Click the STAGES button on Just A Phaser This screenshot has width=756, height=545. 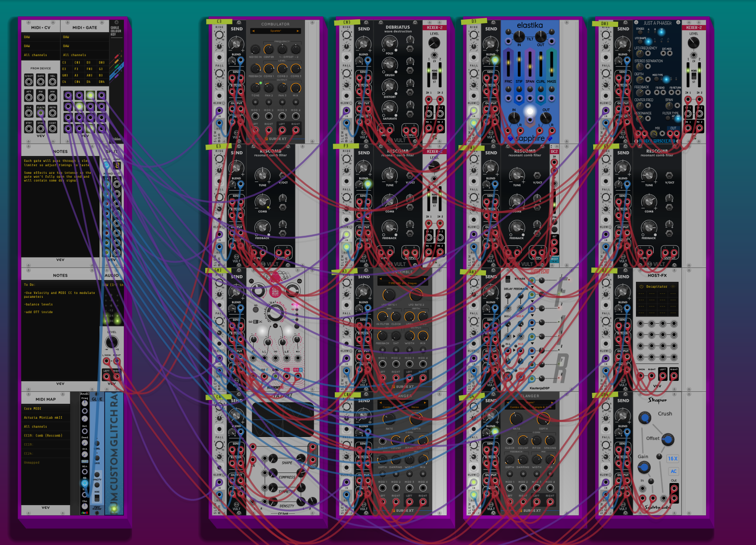(640, 32)
